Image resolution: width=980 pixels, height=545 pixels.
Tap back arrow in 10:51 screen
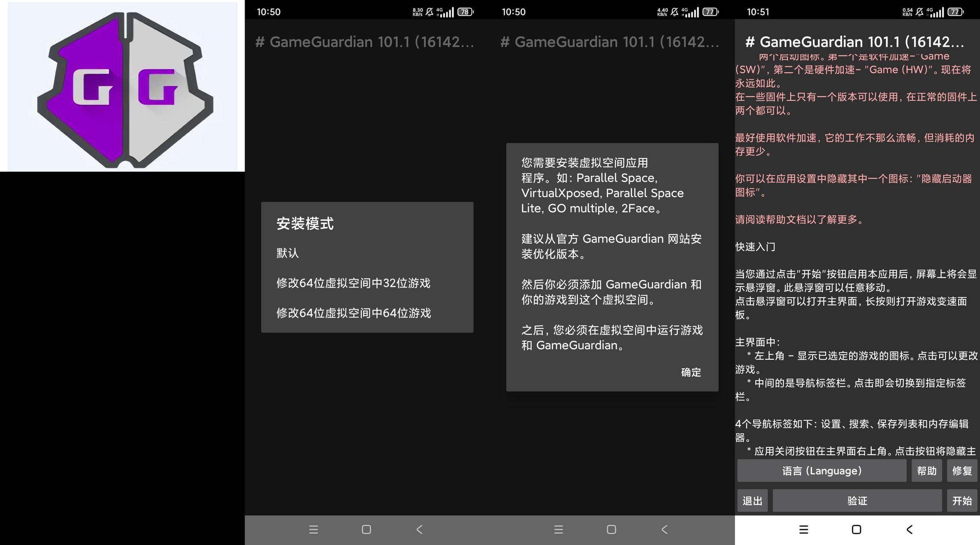[909, 530]
